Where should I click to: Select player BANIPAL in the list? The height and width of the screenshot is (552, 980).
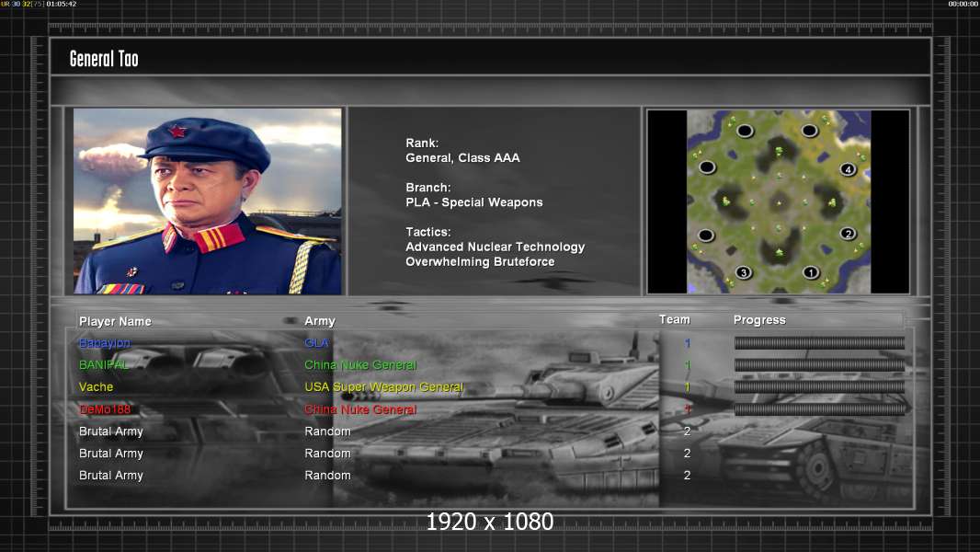coord(103,365)
